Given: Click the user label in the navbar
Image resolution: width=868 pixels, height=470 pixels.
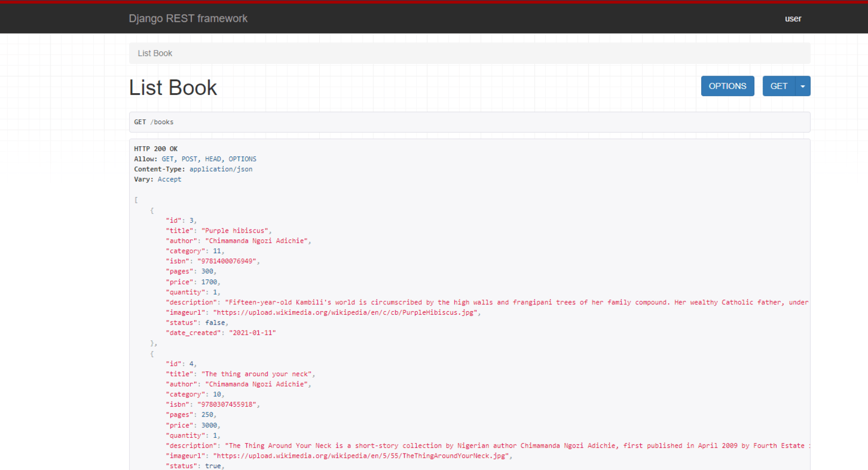Looking at the screenshot, I should pos(792,18).
